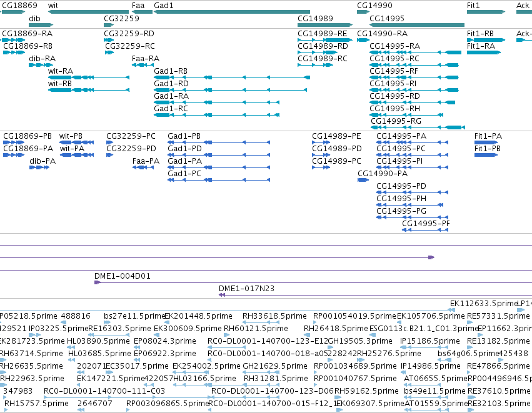Click the Gad1-RA transcript label
The height and width of the screenshot is (413, 532).
[171, 96]
